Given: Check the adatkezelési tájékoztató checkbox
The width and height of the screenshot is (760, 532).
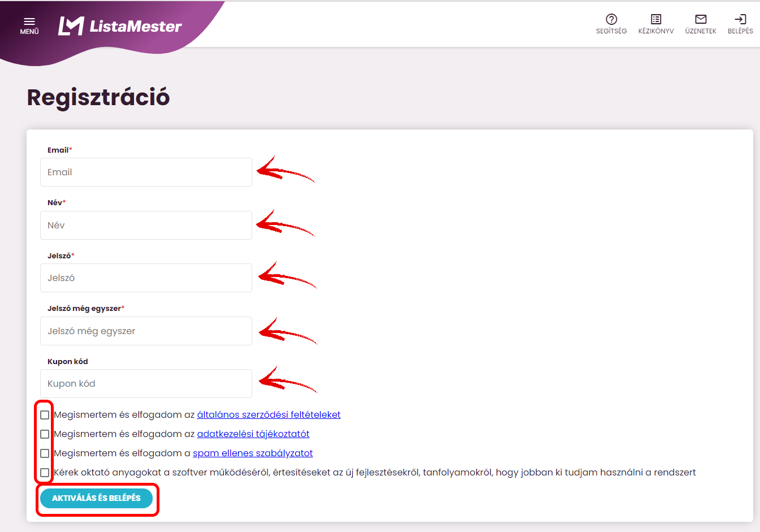Looking at the screenshot, I should (x=45, y=434).
